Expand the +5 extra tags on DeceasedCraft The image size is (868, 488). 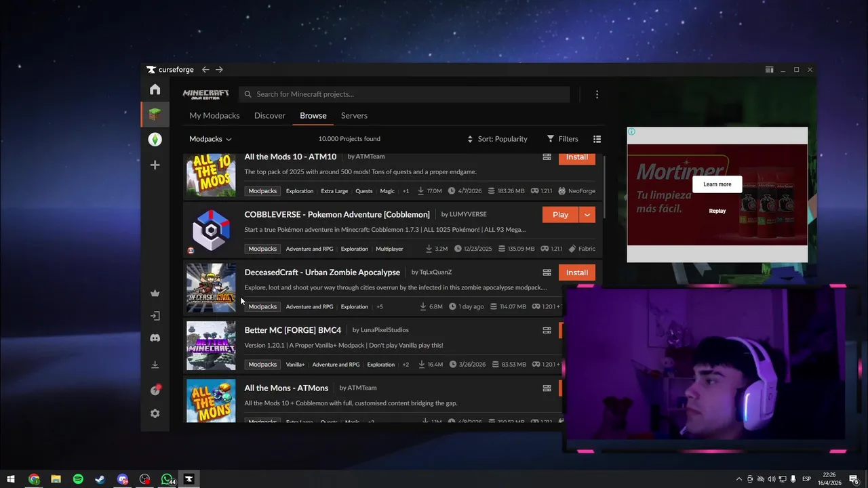(x=380, y=307)
